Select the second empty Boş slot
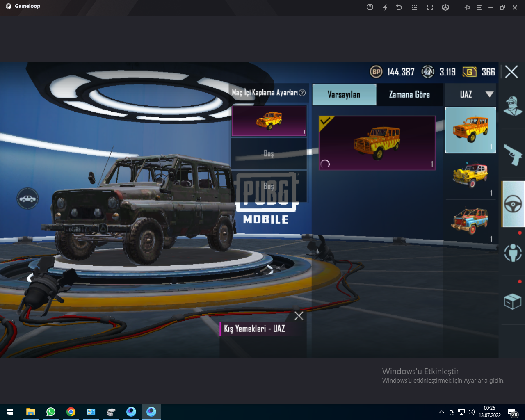Viewport: 525px width, 420px height. click(x=269, y=153)
